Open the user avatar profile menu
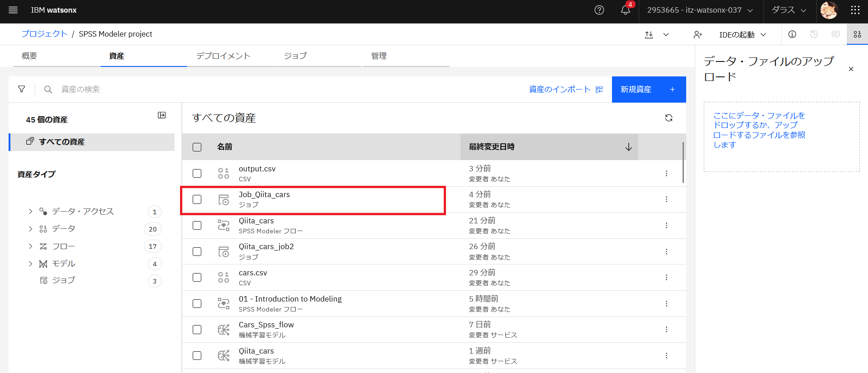This screenshot has height=373, width=868. pyautogui.click(x=829, y=10)
